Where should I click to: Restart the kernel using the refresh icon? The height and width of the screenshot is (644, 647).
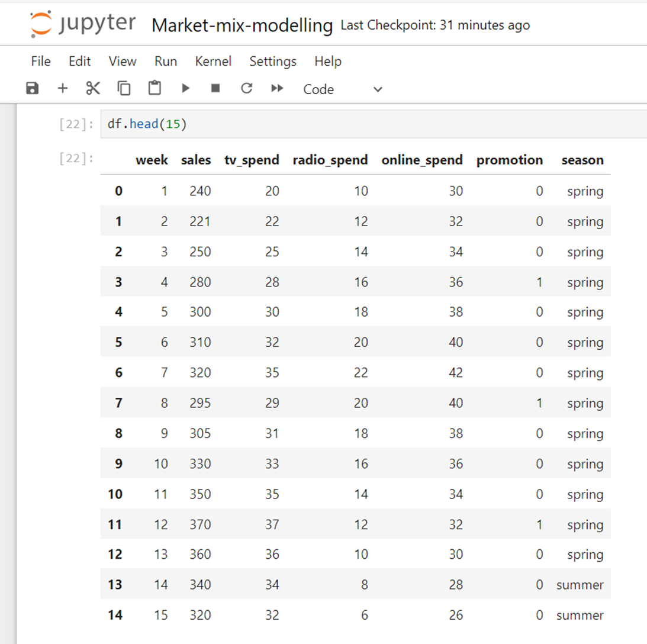(x=246, y=88)
